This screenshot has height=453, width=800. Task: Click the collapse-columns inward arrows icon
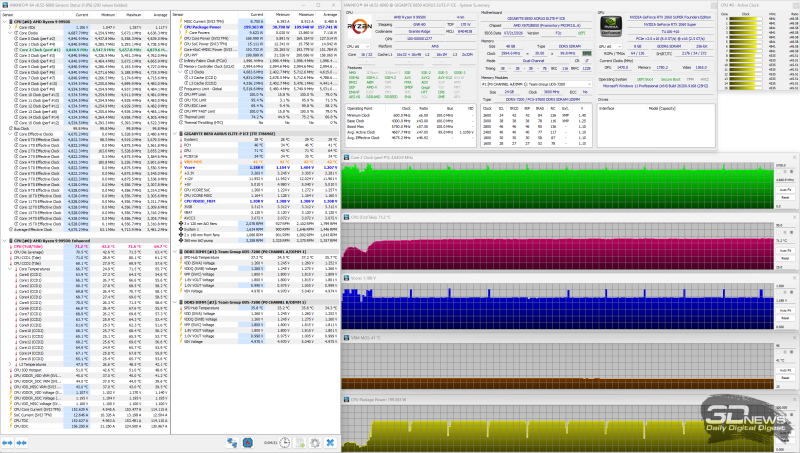[x=22, y=442]
